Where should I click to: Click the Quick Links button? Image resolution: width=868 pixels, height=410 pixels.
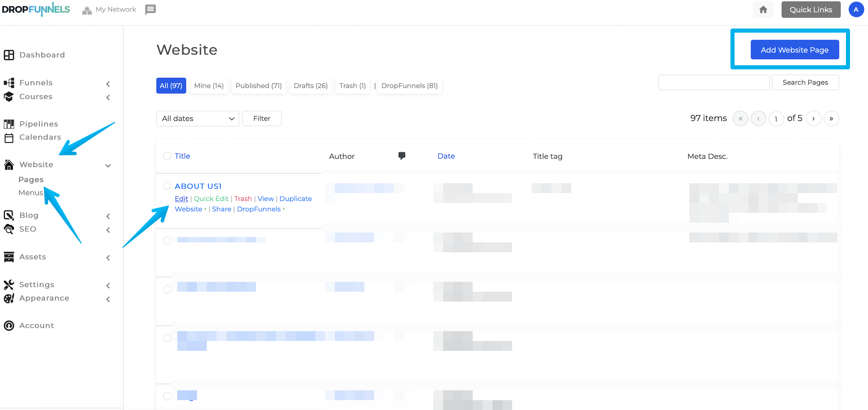(811, 10)
